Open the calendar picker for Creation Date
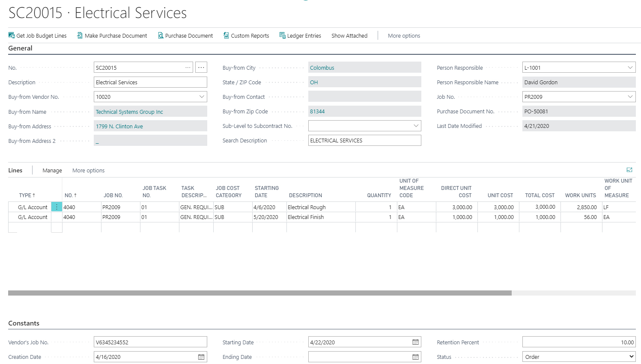This screenshot has width=641, height=364. click(x=201, y=356)
